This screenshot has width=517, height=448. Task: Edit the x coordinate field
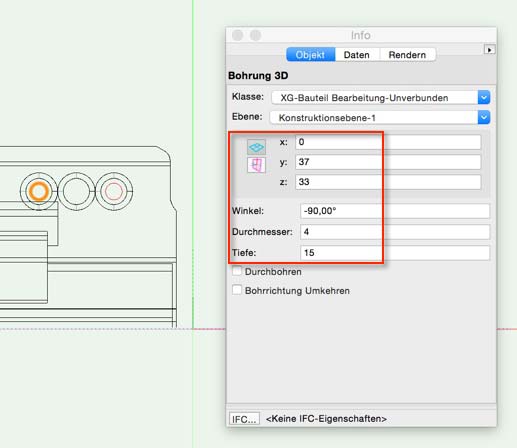(388, 142)
